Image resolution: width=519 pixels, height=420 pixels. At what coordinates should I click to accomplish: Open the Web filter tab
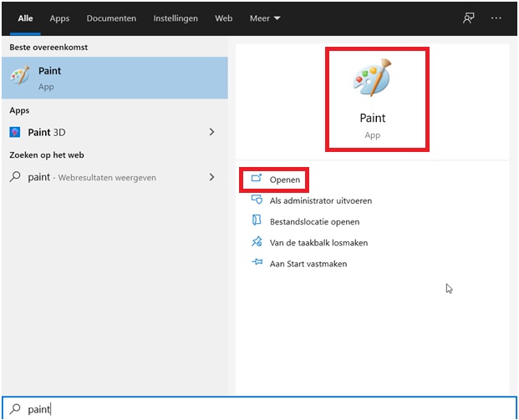tap(224, 18)
